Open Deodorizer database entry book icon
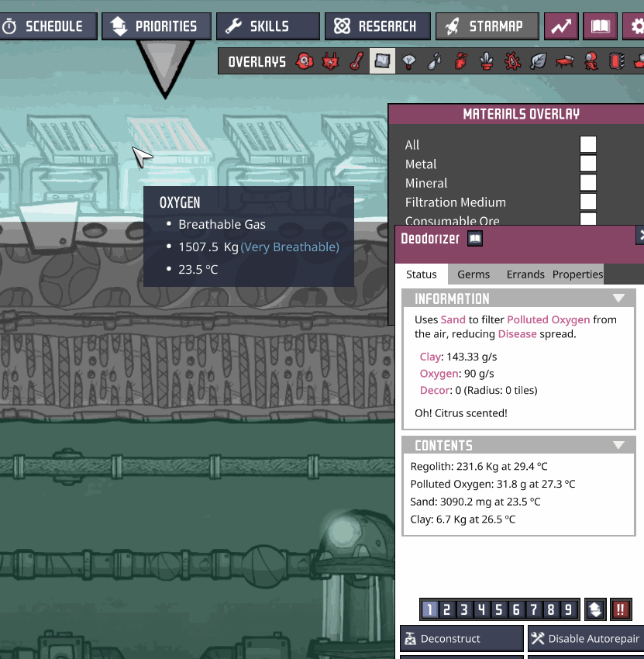Image resolution: width=644 pixels, height=659 pixels. pyautogui.click(x=475, y=239)
